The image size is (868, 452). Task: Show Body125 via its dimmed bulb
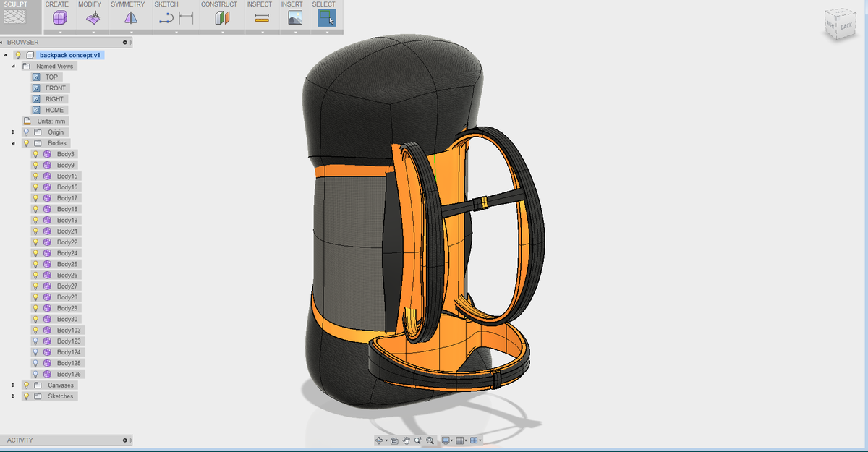[35, 363]
